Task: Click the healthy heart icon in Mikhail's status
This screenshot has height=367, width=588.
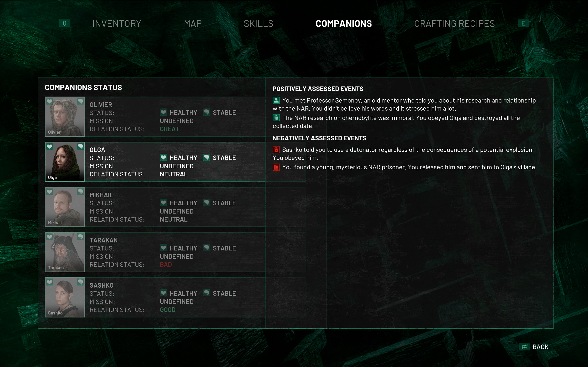Action: (163, 203)
